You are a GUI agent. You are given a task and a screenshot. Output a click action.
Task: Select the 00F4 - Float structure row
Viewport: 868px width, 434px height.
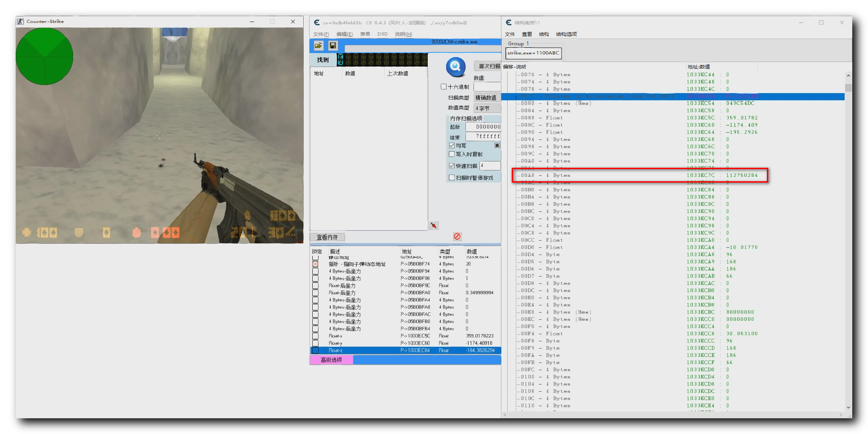674,334
